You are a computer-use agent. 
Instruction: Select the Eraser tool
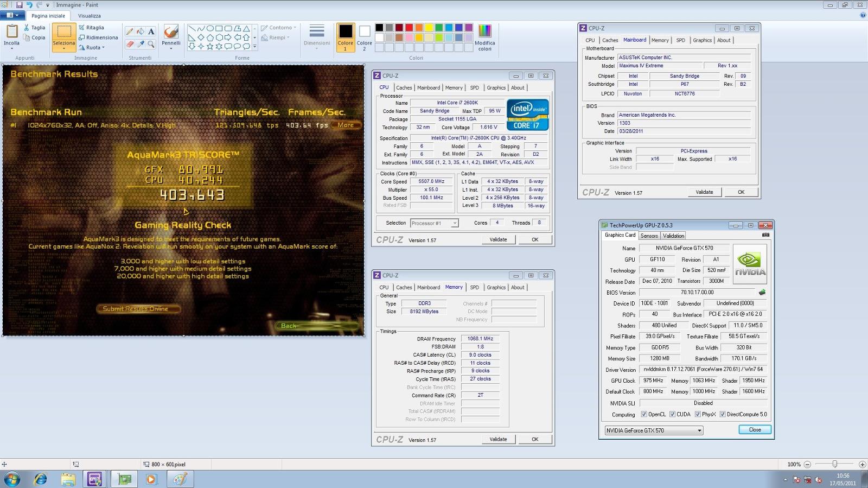[130, 44]
